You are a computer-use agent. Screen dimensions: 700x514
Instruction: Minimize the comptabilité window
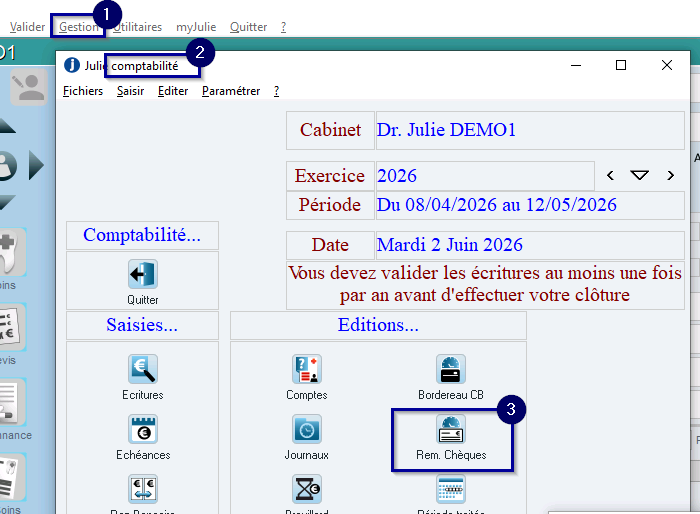pyautogui.click(x=576, y=65)
